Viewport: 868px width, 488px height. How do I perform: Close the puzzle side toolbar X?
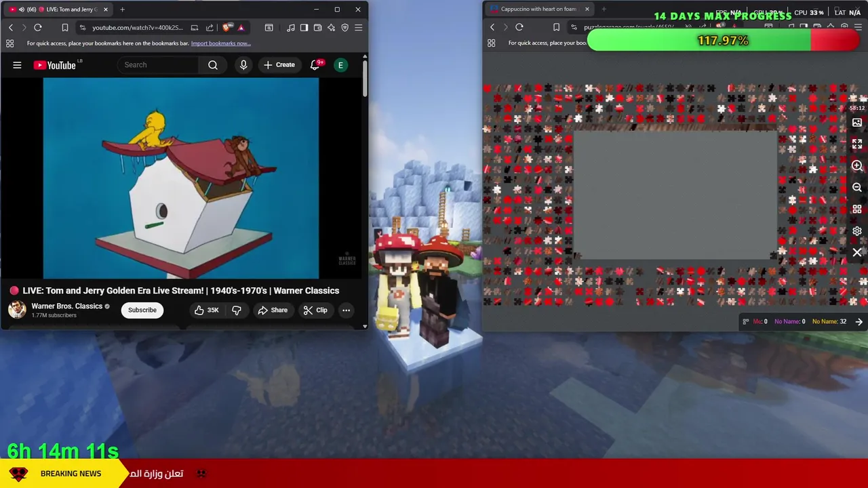[857, 253]
